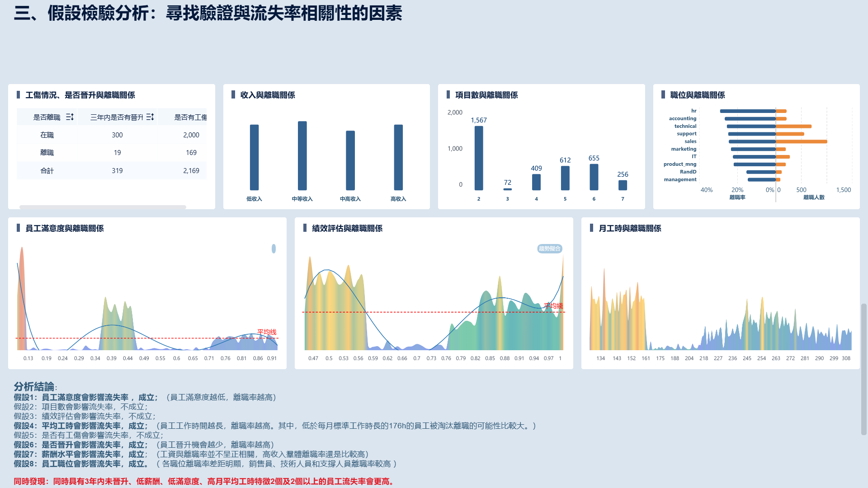Click the page's vertical scrollbar thumb
This screenshot has width=868, height=488.
pos(864,369)
